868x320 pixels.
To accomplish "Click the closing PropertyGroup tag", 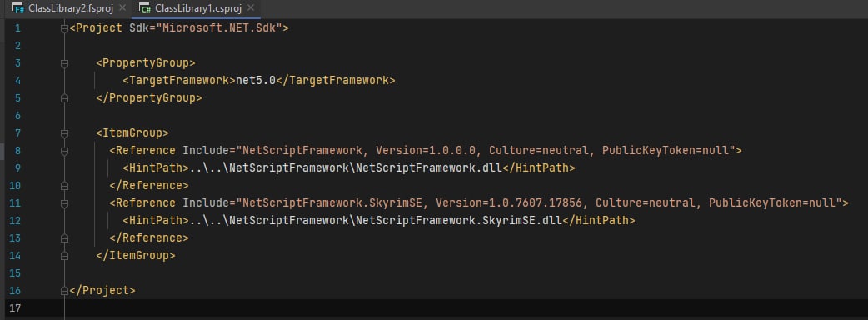I will 149,98.
